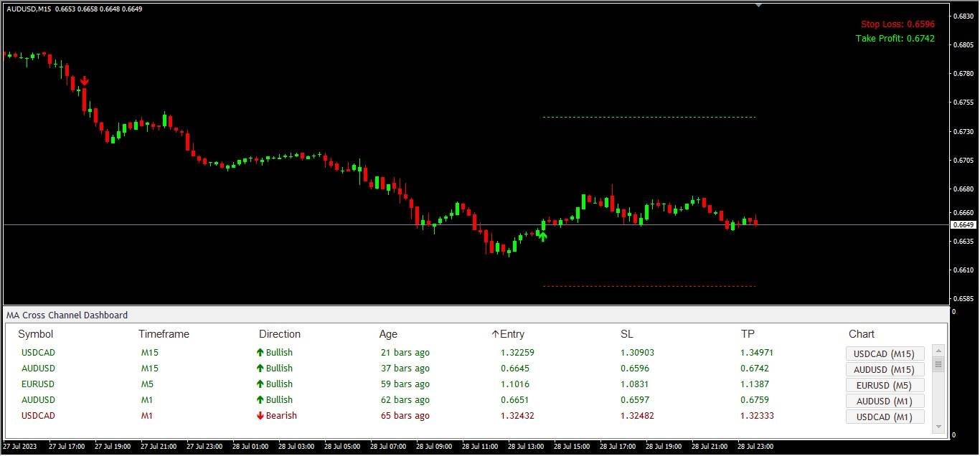
Task: Click the bearish arrow icon in USDCAD M1 row
Action: 260,415
